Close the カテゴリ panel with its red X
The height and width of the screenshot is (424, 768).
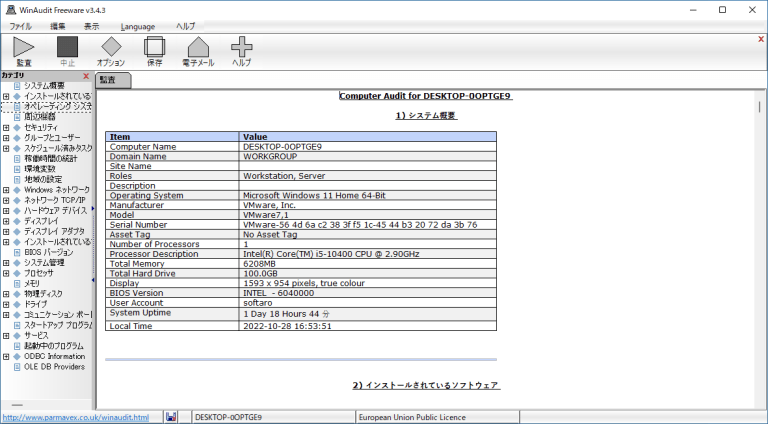click(x=86, y=76)
